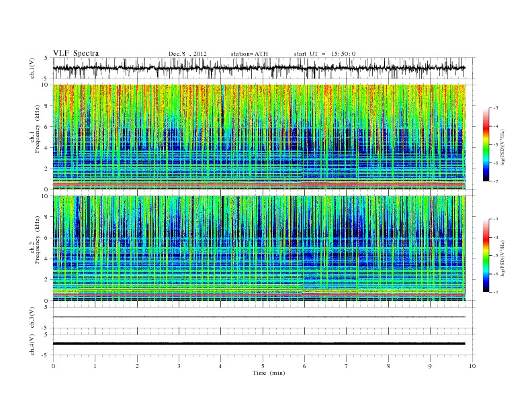Click time axis tick label "3"

click(179, 366)
